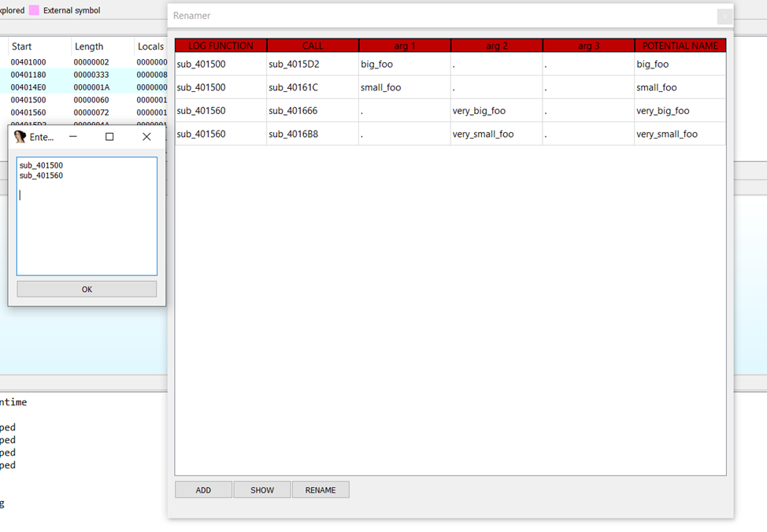Click the RENAME button

click(321, 490)
